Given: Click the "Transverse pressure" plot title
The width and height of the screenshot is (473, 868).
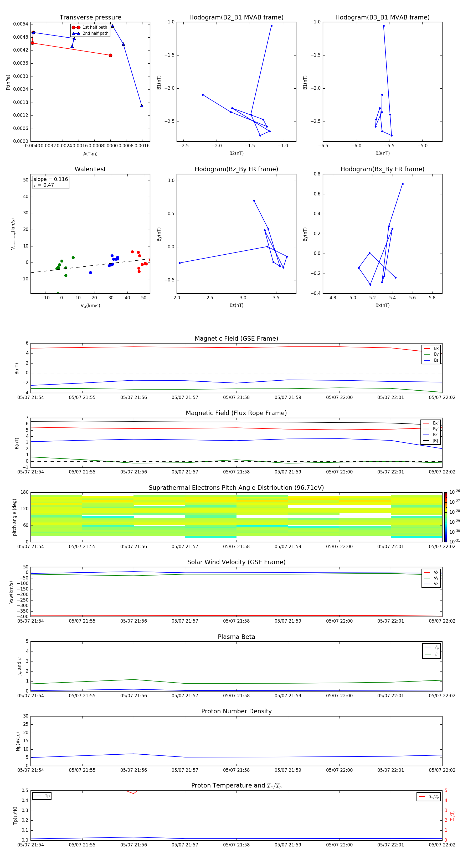Looking at the screenshot, I should pyautogui.click(x=90, y=18).
